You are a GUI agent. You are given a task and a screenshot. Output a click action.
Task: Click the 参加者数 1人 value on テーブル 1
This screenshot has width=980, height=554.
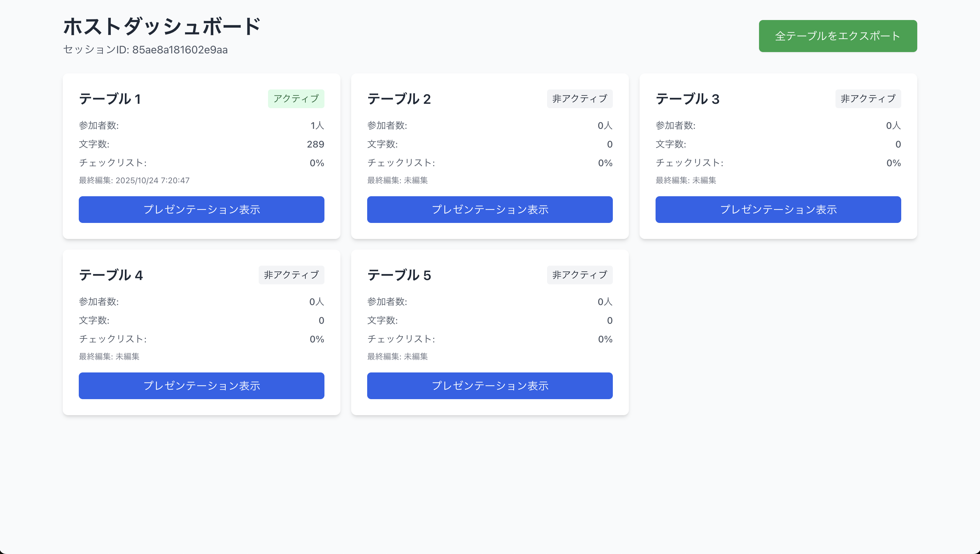[x=317, y=125]
